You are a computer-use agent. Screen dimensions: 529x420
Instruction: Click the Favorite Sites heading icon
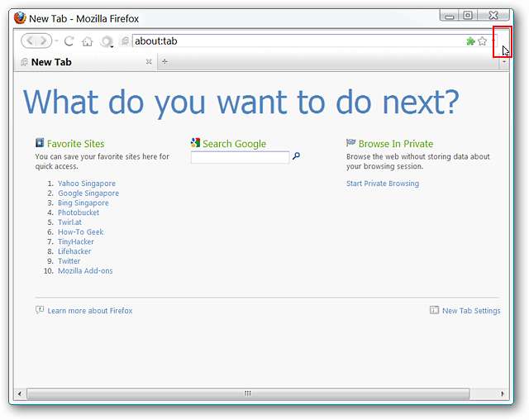coord(40,143)
